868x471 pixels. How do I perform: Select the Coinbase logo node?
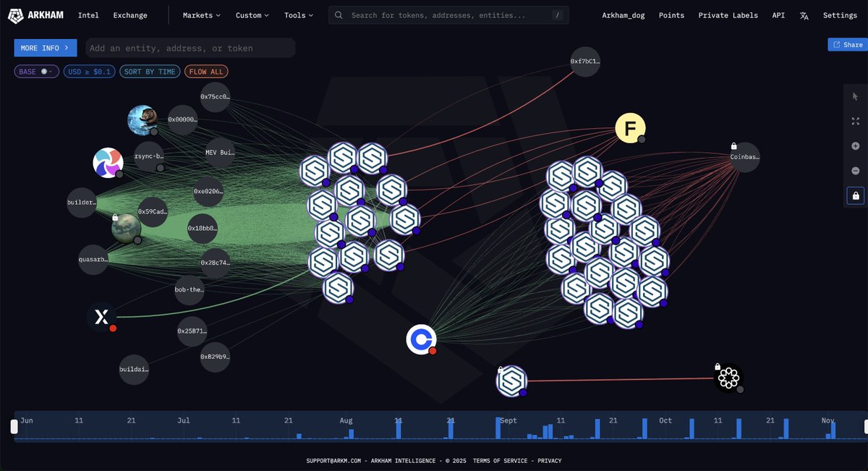(x=421, y=340)
